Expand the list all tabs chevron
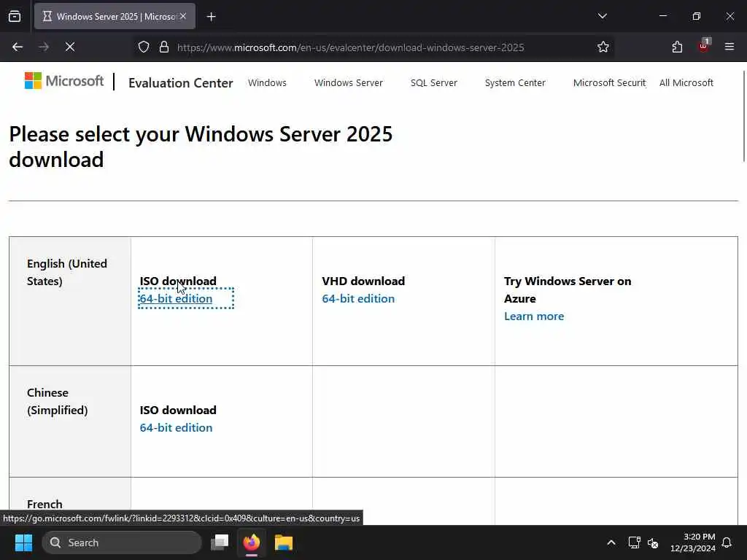Screen dimensions: 747x560 (602, 16)
